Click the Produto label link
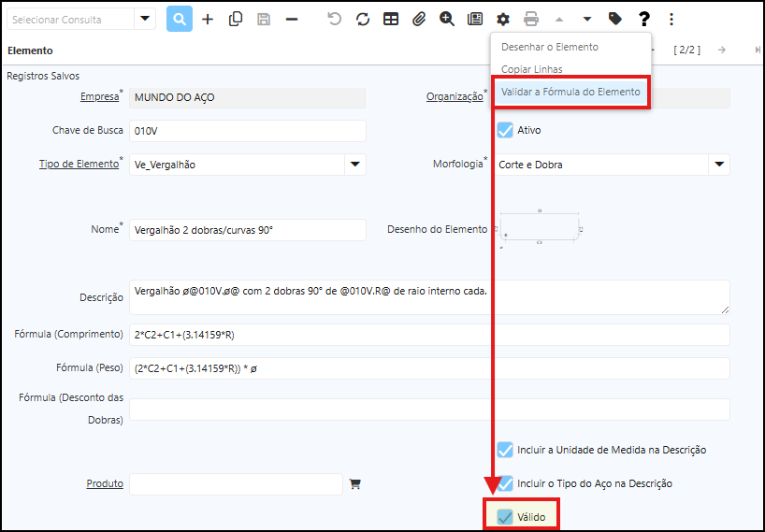Image resolution: width=765 pixels, height=532 pixels. [105, 483]
